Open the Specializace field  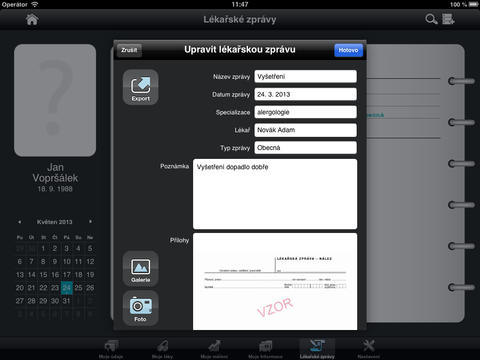tap(305, 112)
